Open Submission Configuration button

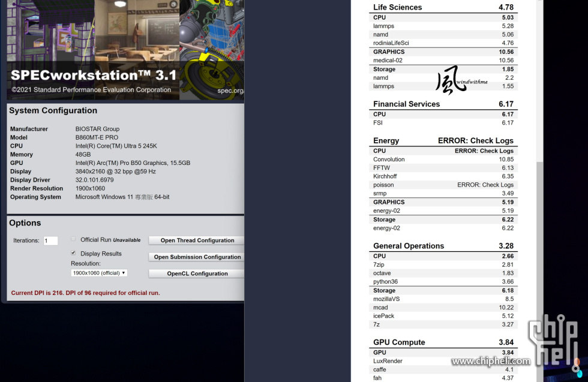click(197, 257)
